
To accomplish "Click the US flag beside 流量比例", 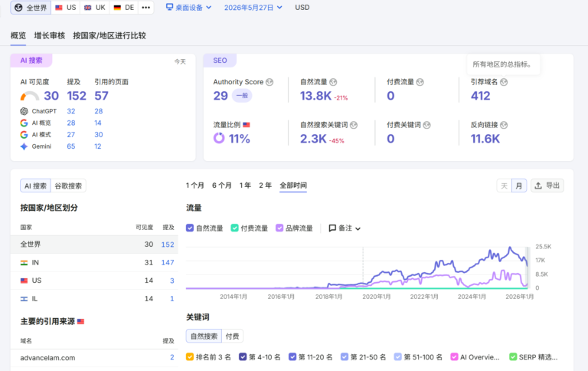I will pos(247,125).
